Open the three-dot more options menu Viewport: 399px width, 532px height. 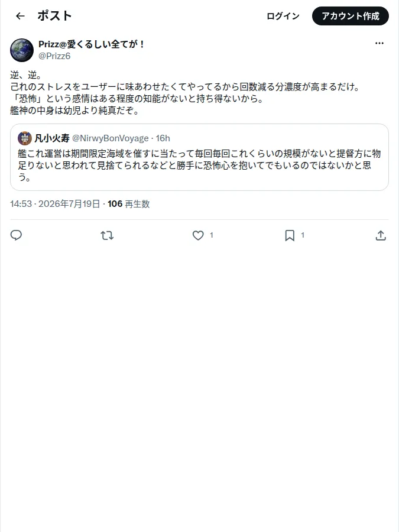tap(379, 43)
